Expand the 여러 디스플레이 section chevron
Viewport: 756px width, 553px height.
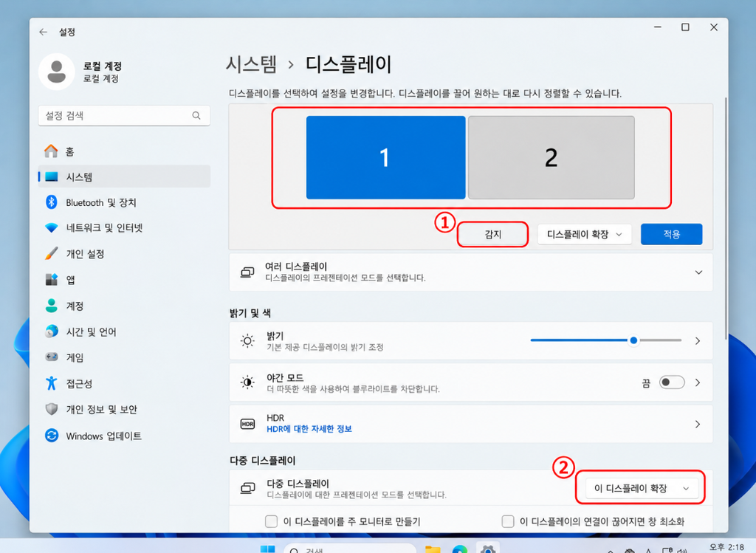pos(698,272)
